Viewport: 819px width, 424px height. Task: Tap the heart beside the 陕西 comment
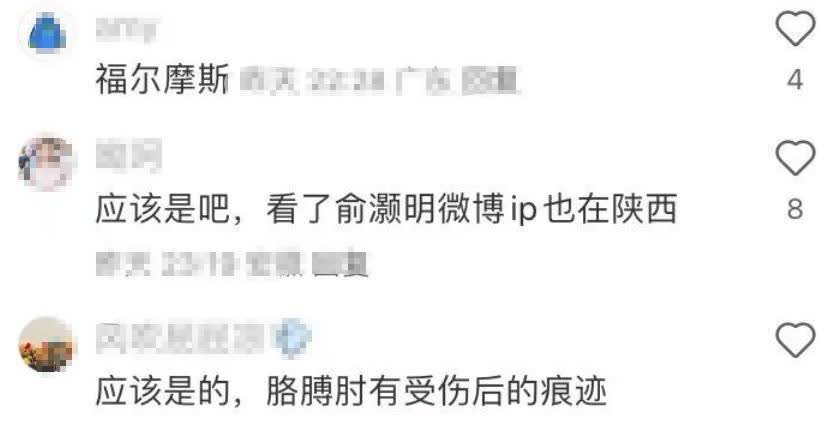pyautogui.click(x=795, y=158)
